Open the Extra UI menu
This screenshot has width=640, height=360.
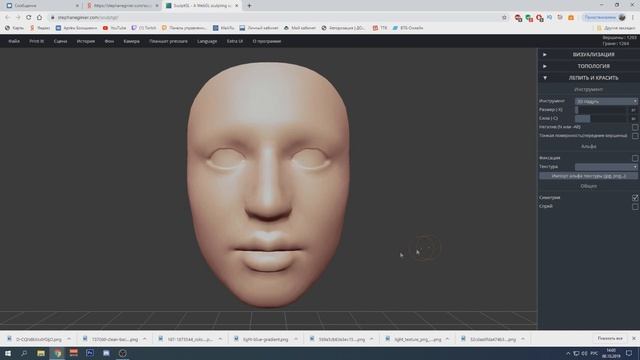point(235,41)
